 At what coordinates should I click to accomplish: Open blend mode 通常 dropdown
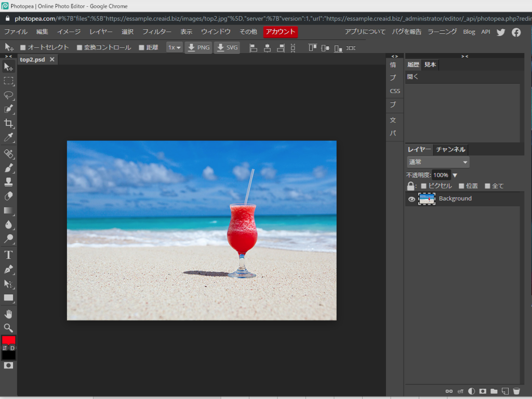(438, 162)
